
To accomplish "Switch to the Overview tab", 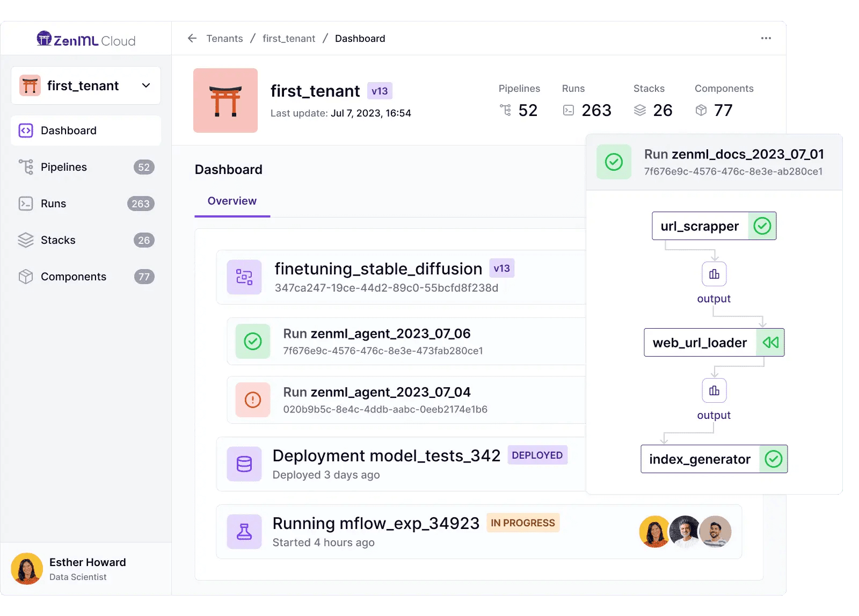I will (x=232, y=201).
